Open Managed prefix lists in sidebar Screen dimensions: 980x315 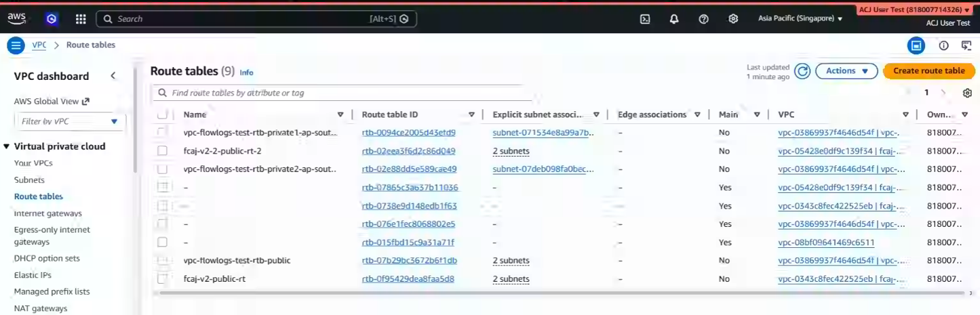[52, 291]
